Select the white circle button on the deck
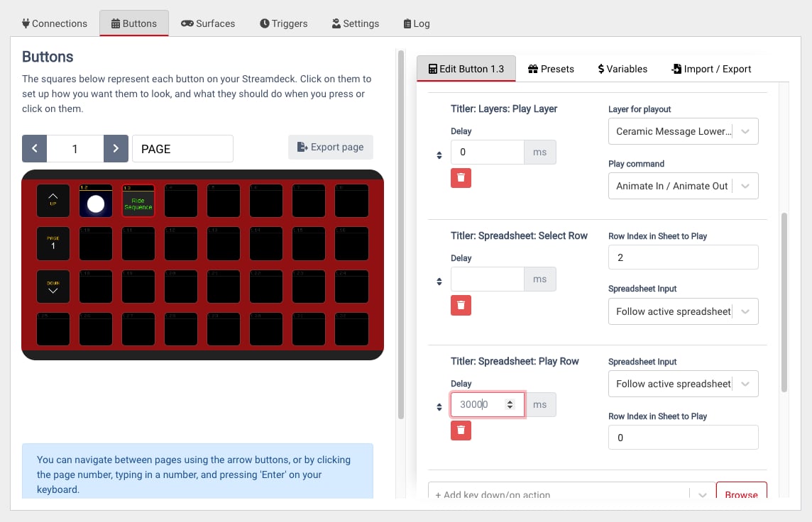This screenshot has height=522, width=812. [x=96, y=200]
